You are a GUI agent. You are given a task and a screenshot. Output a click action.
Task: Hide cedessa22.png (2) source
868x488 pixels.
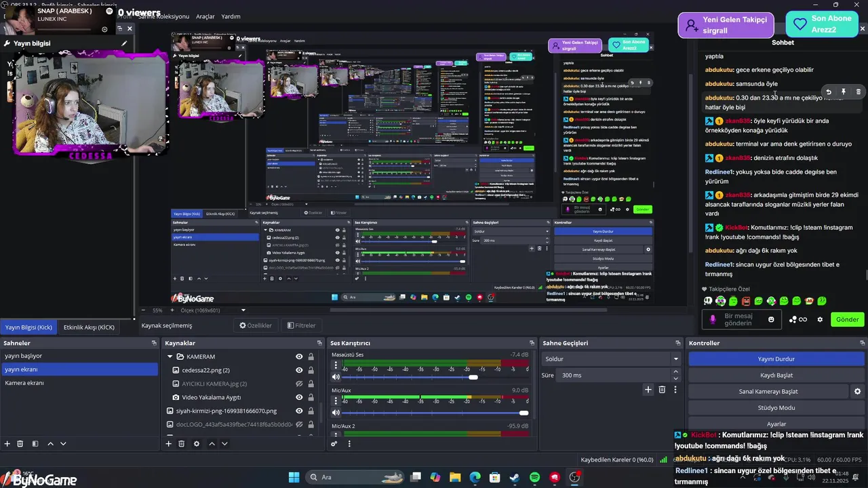299,370
